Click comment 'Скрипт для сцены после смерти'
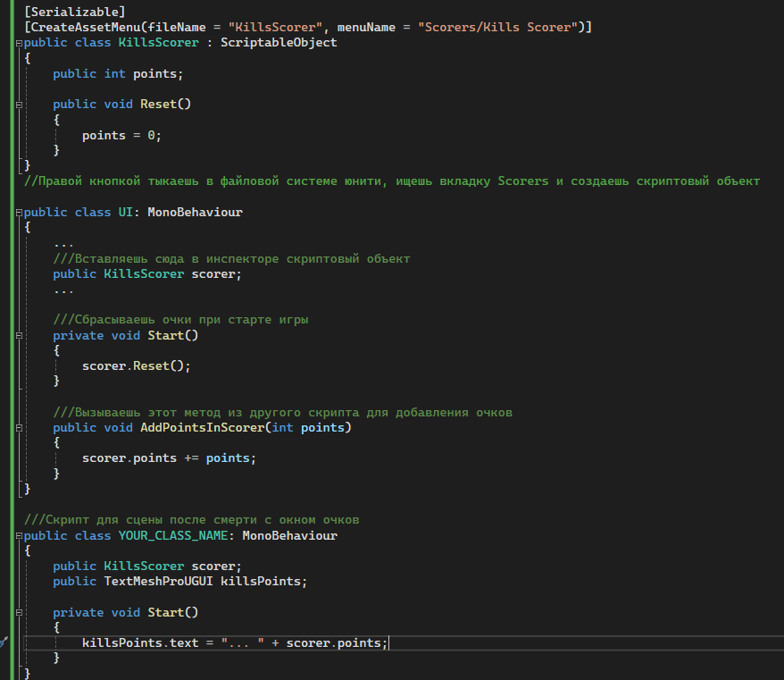 tap(191, 520)
